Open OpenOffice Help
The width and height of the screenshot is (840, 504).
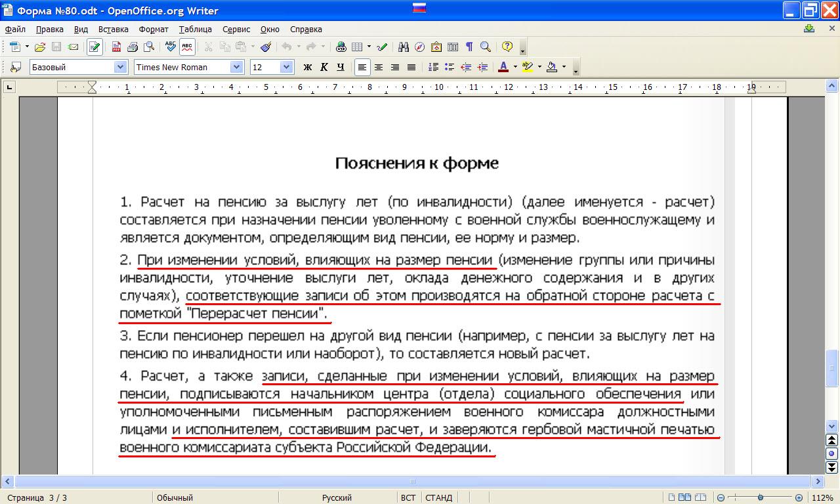507,47
